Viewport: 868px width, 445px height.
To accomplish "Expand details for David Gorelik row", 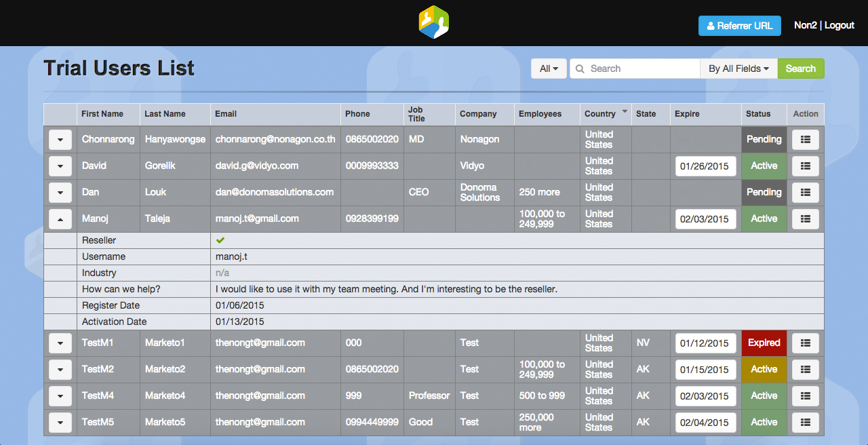I will [60, 166].
